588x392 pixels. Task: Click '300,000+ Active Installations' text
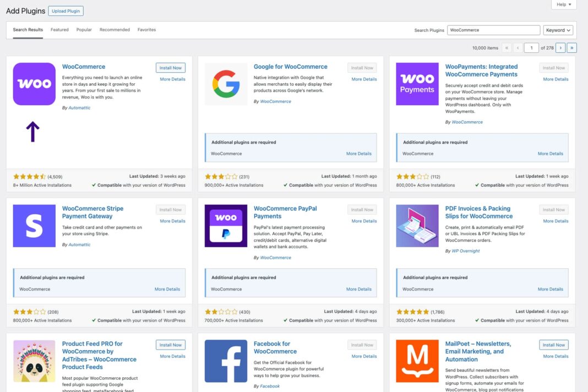click(425, 321)
